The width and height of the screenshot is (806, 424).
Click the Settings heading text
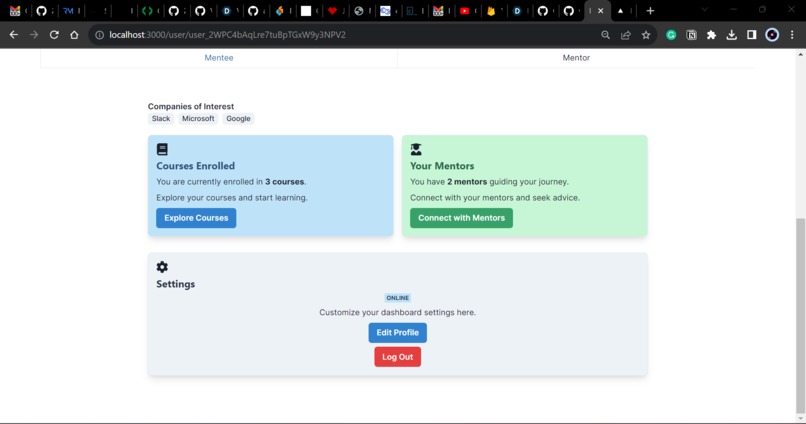point(175,284)
